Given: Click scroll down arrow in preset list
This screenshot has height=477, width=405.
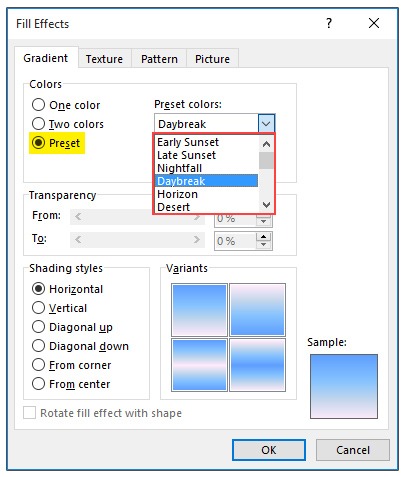Looking at the screenshot, I should point(266,205).
